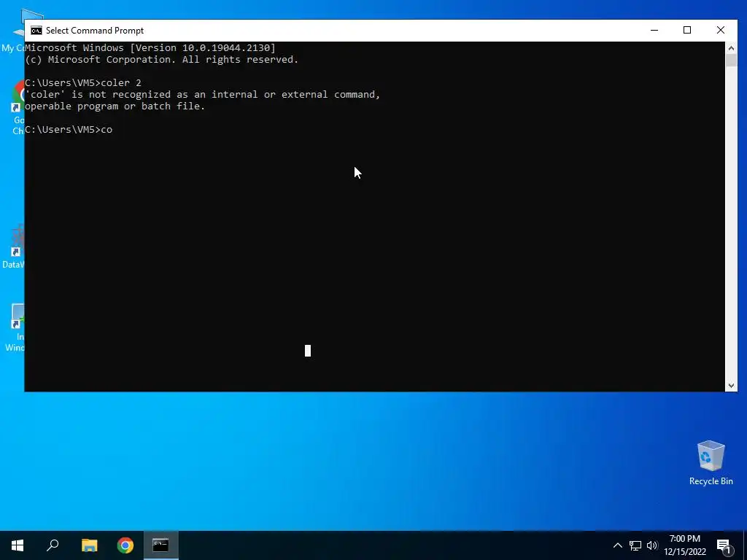Click the Microsoft Corporation copyright line
The height and width of the screenshot is (560, 747).
coord(161,60)
